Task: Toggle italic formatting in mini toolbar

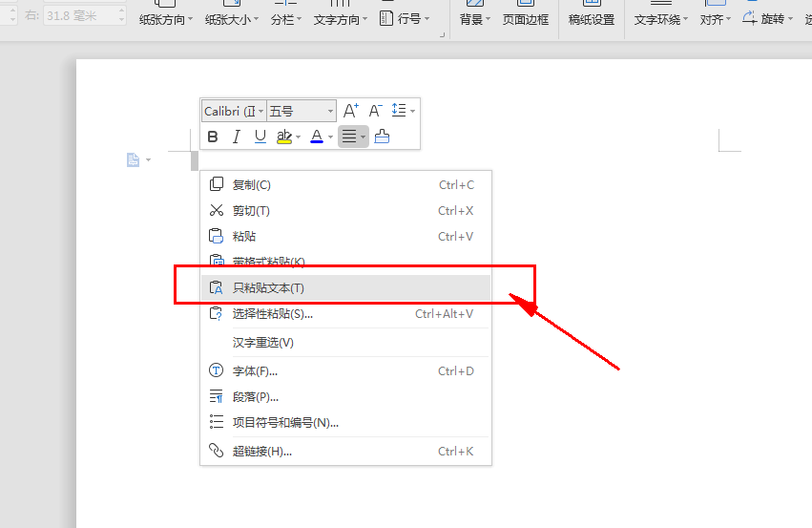Action: pos(236,137)
